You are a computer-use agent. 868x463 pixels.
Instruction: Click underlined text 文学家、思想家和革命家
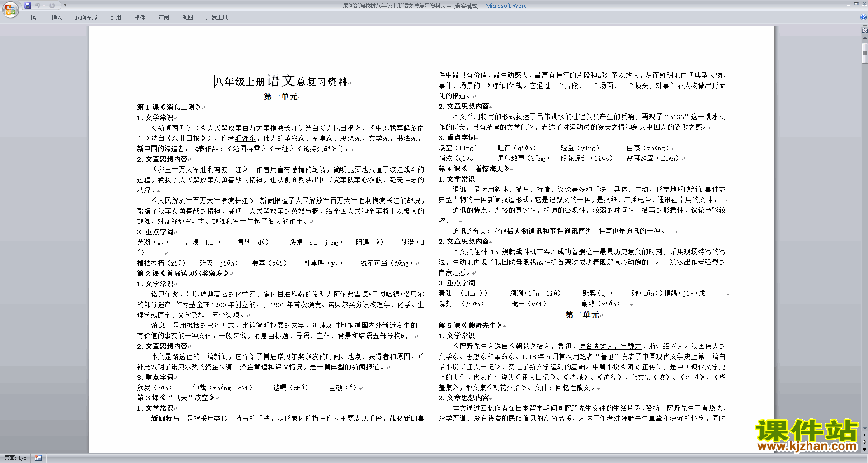tap(477, 356)
